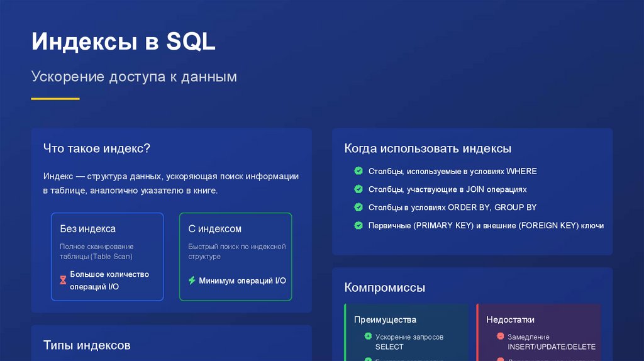Viewport: 644px width, 361px height.
Task: Click the heading 'Компромиссы'
Action: 384,287
